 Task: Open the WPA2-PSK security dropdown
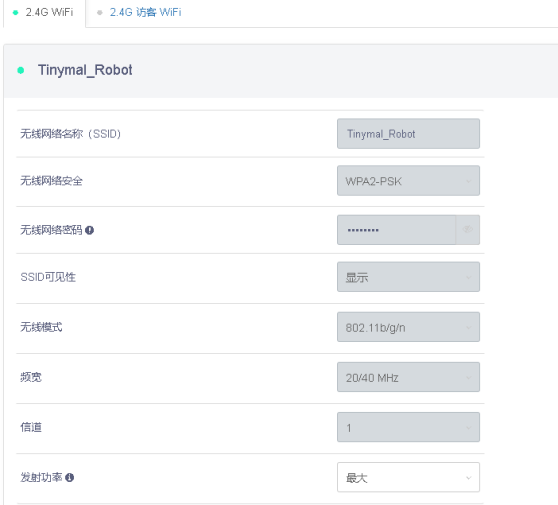[x=408, y=180]
